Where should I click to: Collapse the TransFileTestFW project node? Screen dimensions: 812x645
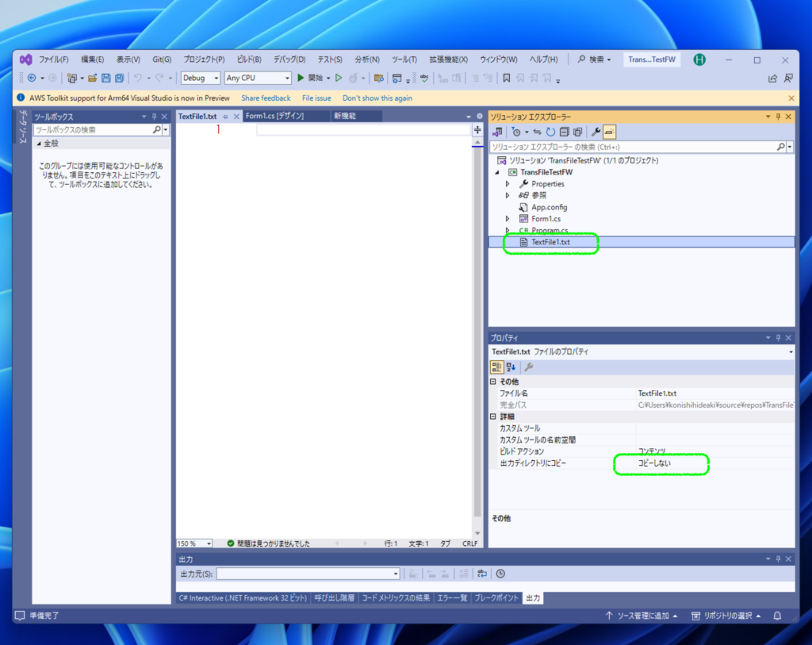[497, 172]
